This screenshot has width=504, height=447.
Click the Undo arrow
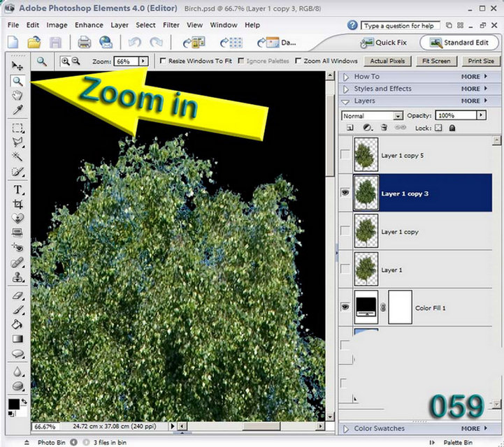[135, 43]
